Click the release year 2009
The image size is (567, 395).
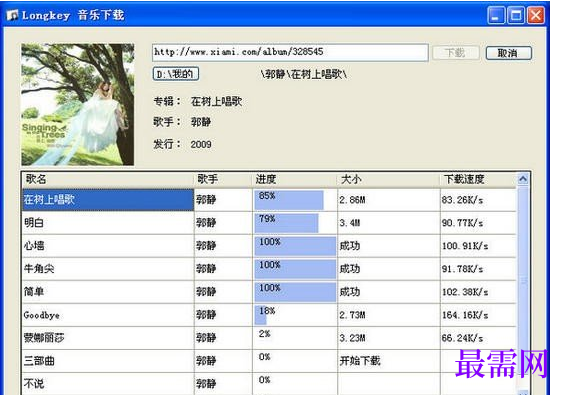tap(201, 144)
